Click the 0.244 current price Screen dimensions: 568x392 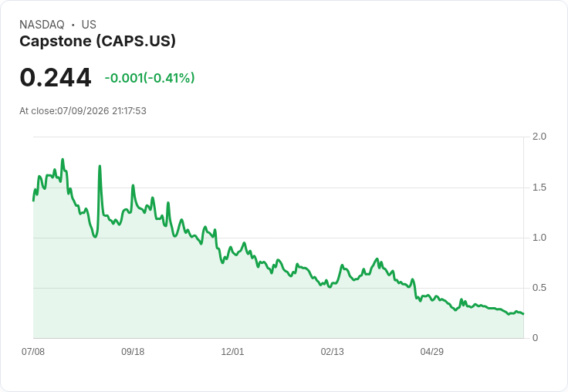tap(56, 77)
